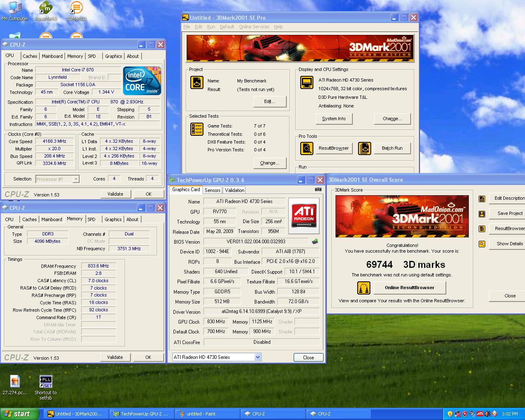Screen dimensions: 525x420
Task: Click Change... button under Selected Tests
Action: (269, 163)
